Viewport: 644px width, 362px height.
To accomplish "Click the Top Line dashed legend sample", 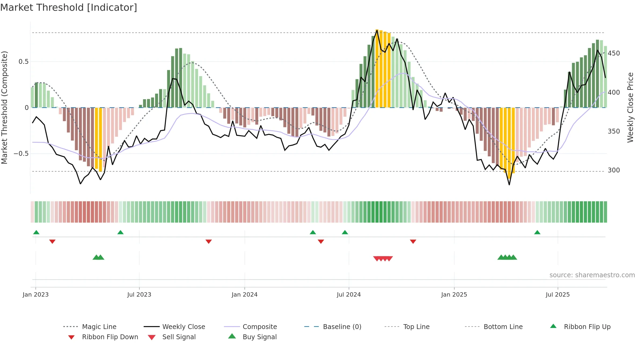I will [x=392, y=327].
